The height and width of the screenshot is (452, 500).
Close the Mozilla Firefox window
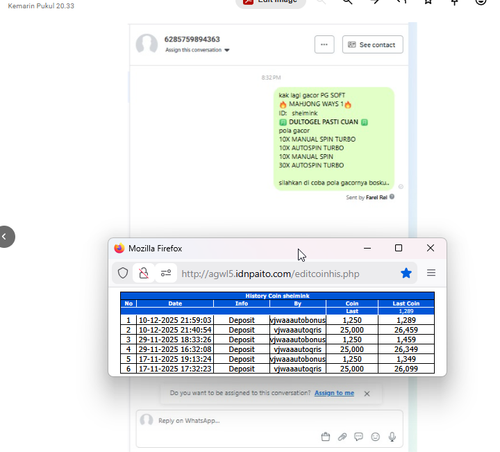[x=430, y=248]
